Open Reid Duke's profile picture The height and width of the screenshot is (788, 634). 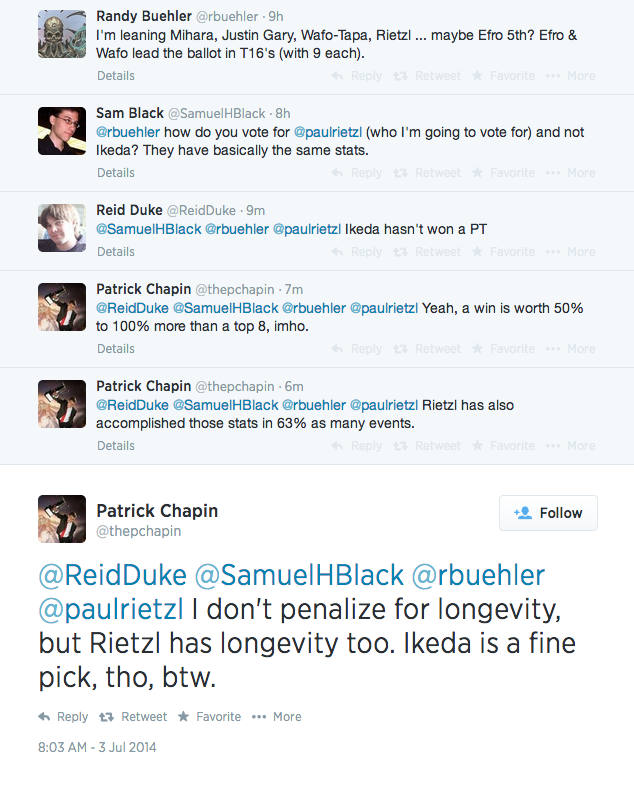[x=62, y=228]
